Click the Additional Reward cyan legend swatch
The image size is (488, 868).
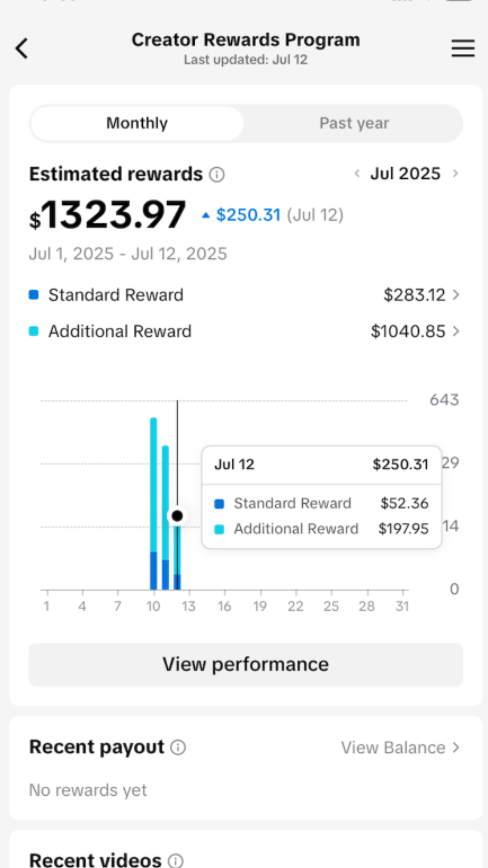[33, 331]
